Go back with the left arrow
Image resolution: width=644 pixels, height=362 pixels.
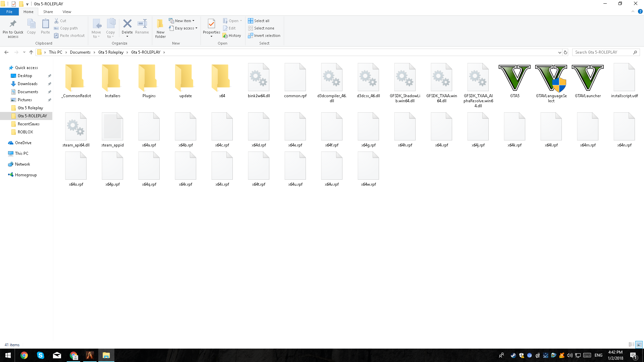point(6,52)
